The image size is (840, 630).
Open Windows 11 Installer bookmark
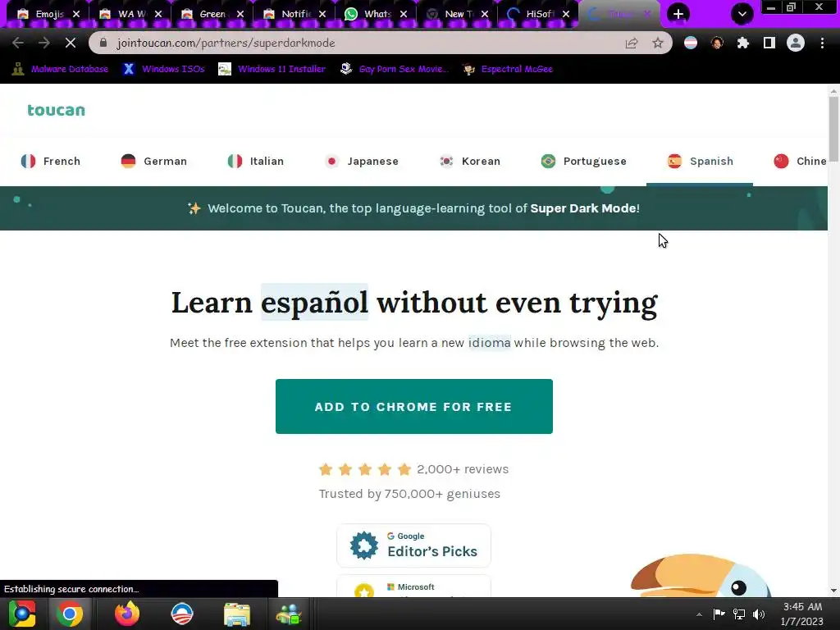[x=272, y=69]
